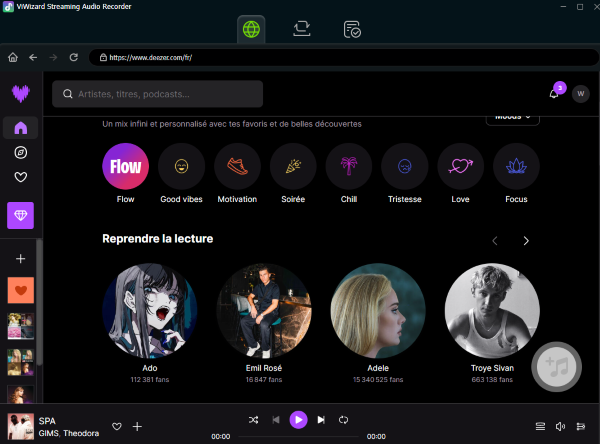Create new playlist with plus icon

[21, 259]
